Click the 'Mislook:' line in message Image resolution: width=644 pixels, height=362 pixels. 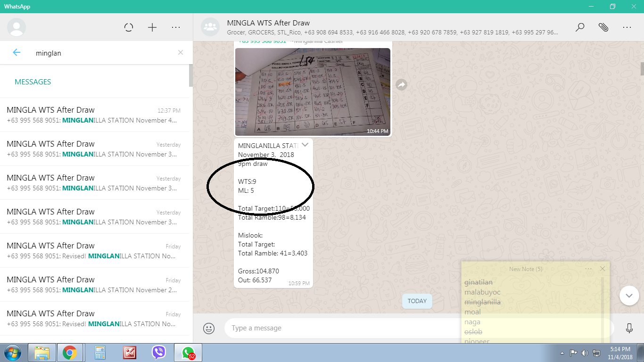click(x=250, y=235)
